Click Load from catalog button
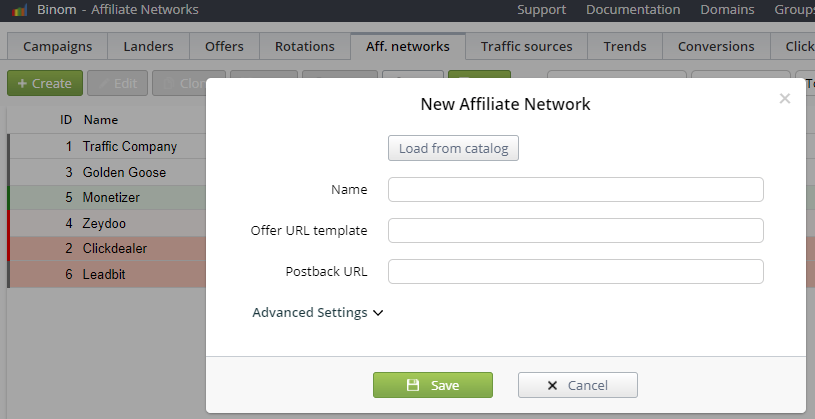The image size is (815, 419). [453, 148]
